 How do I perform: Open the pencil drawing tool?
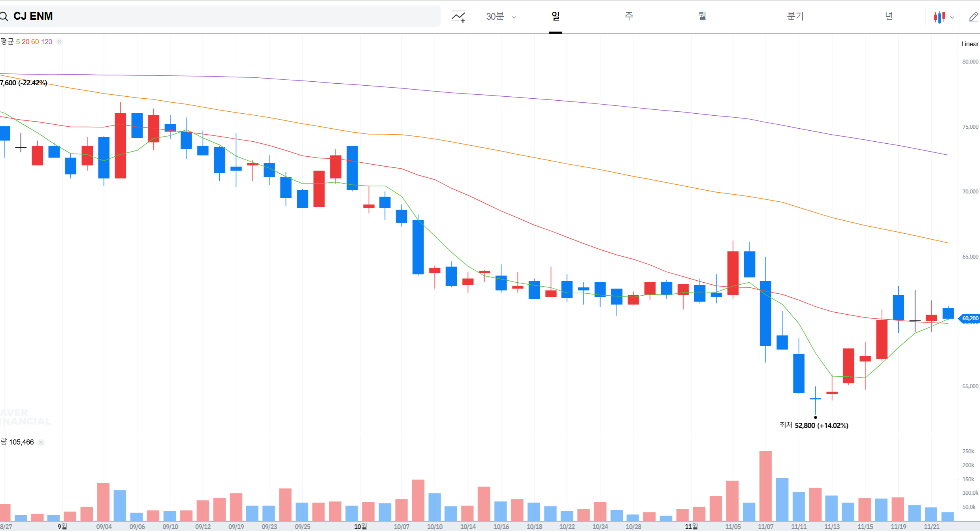tap(973, 17)
